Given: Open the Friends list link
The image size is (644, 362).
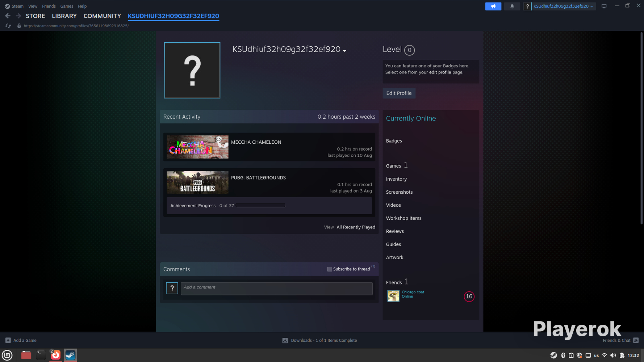Looking at the screenshot, I should (394, 282).
